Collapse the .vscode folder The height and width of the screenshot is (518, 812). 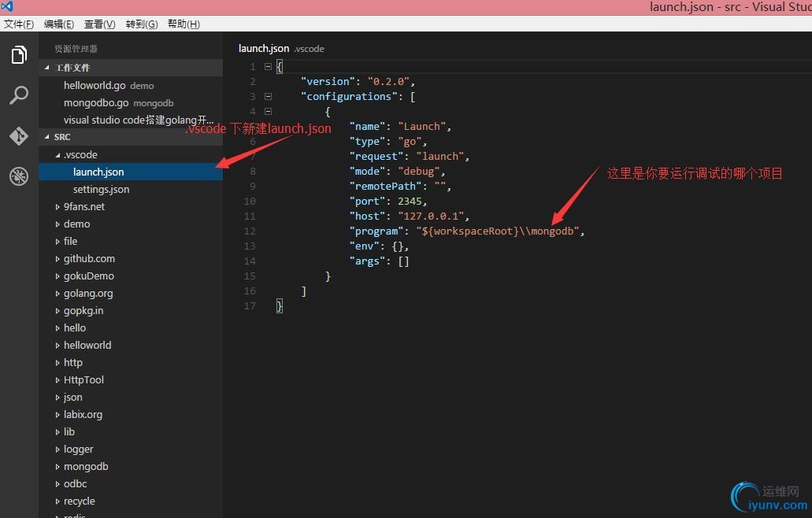click(x=57, y=155)
